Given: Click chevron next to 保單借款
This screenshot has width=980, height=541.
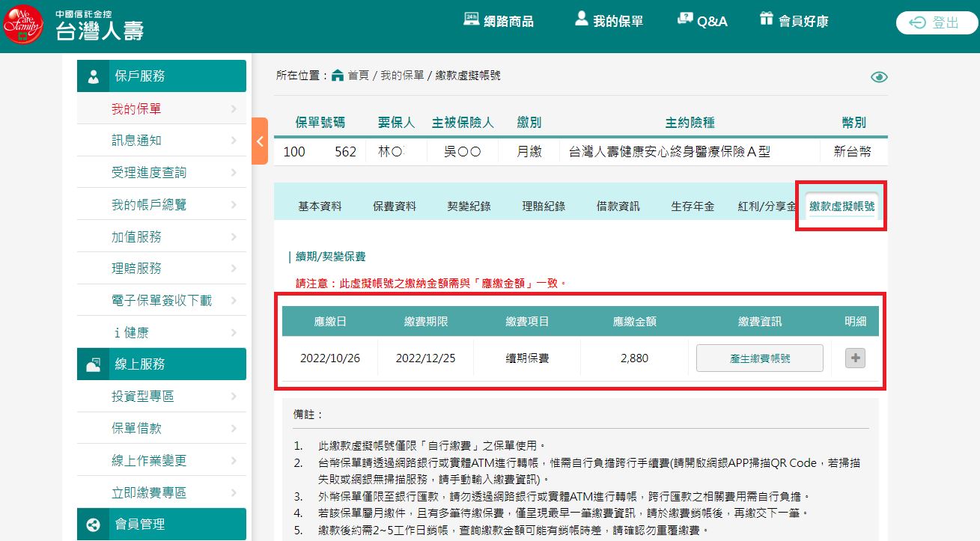Looking at the screenshot, I should 234,429.
